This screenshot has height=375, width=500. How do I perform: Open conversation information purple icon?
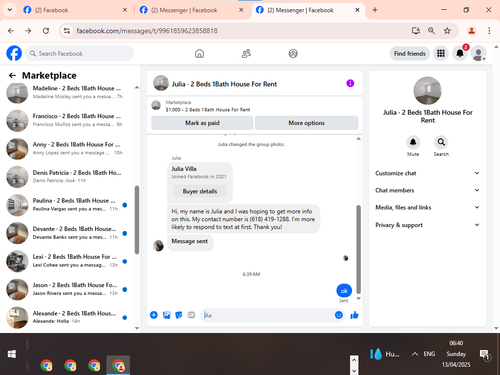(x=350, y=83)
